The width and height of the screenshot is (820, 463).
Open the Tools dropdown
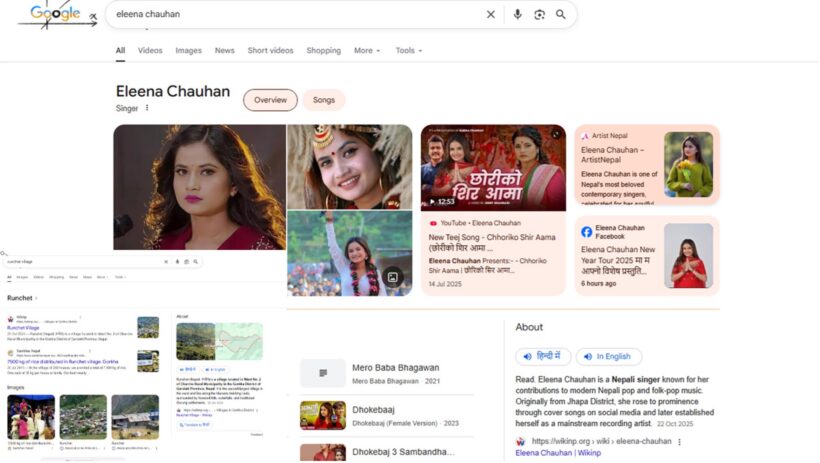point(408,50)
